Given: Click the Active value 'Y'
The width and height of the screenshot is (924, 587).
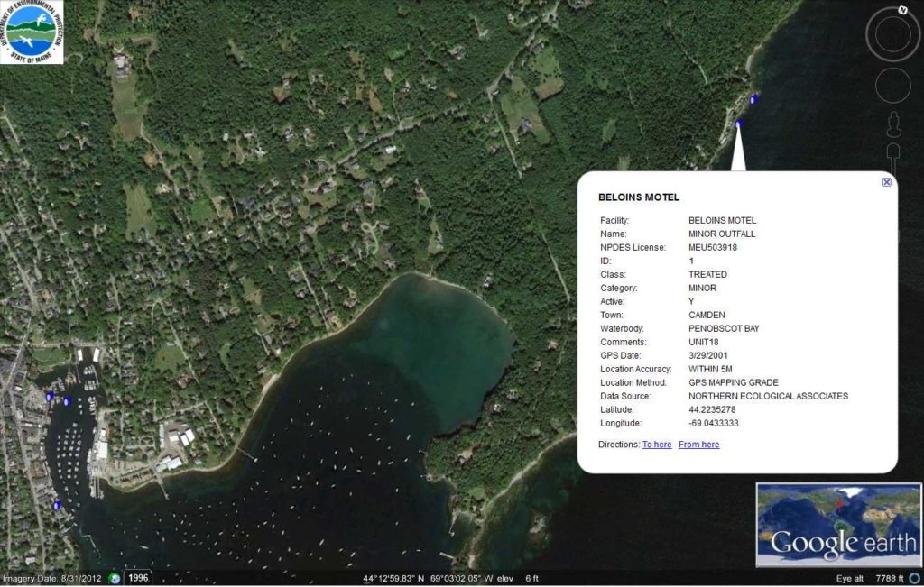Looking at the screenshot, I should tap(691, 301).
